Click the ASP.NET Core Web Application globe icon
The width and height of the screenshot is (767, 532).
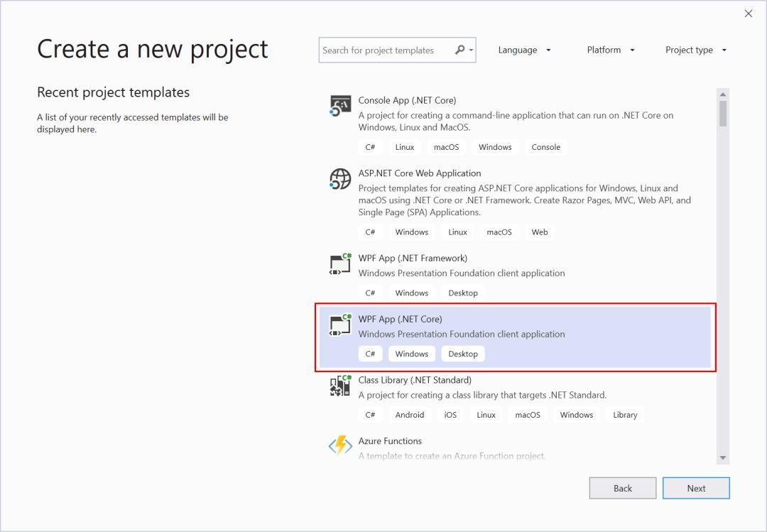[x=339, y=179]
